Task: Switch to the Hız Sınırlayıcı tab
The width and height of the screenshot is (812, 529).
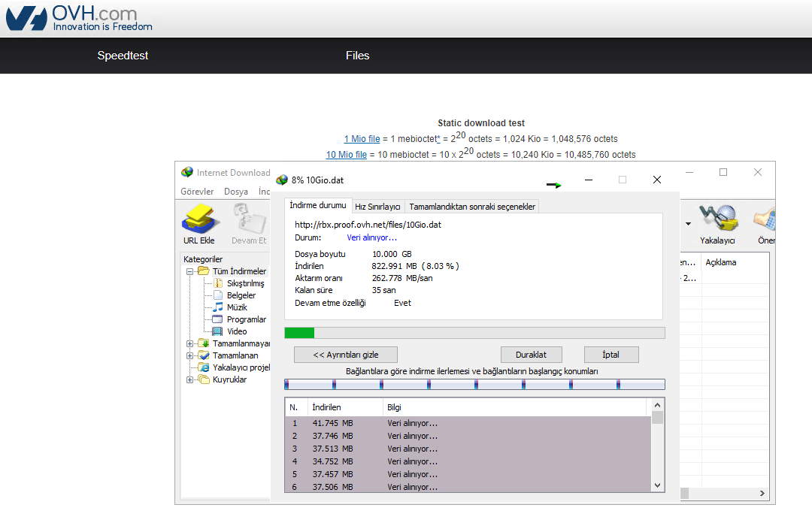Action: coord(377,207)
